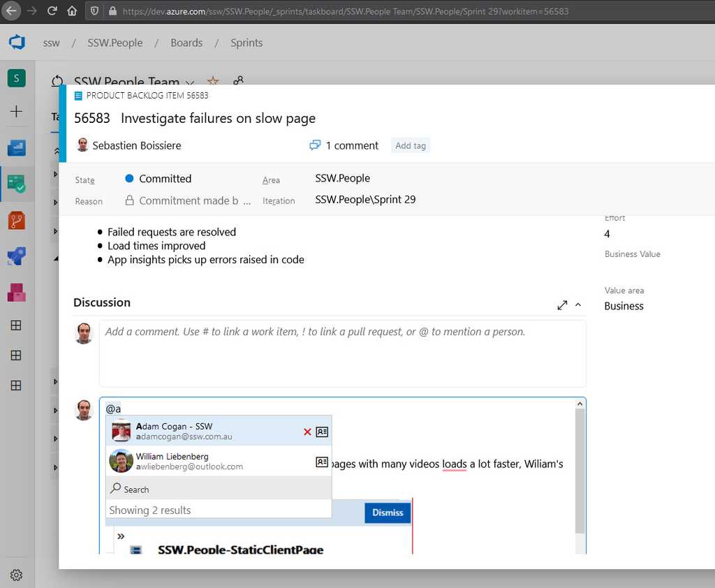The image size is (715, 588).
Task: Click the Dismiss button
Action: coord(388,513)
